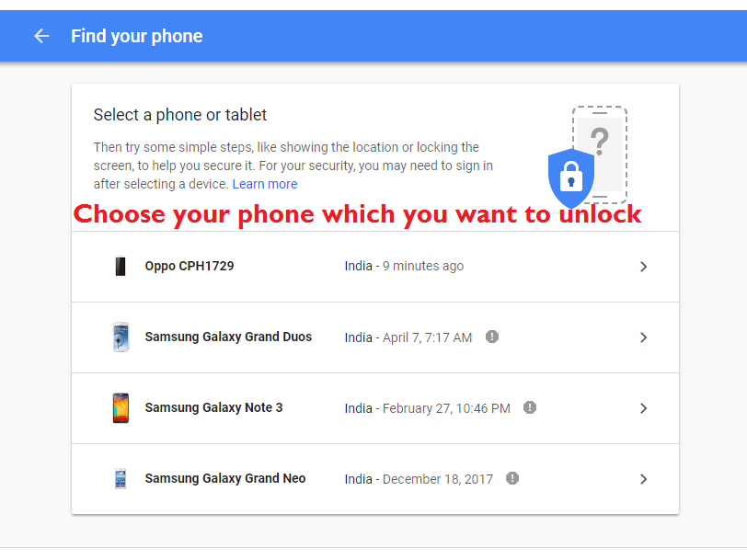This screenshot has width=747, height=560.
Task: Click the blue shield lock icon
Action: coord(570,177)
